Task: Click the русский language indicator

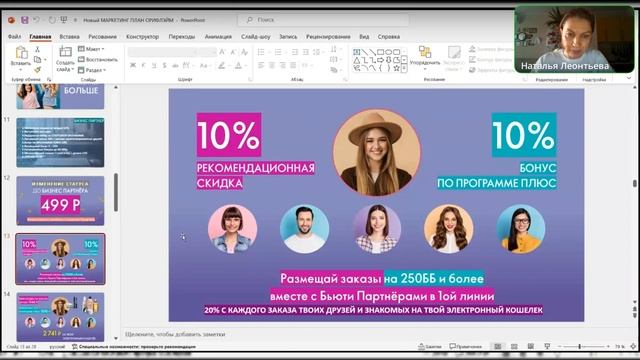Action: (57, 347)
